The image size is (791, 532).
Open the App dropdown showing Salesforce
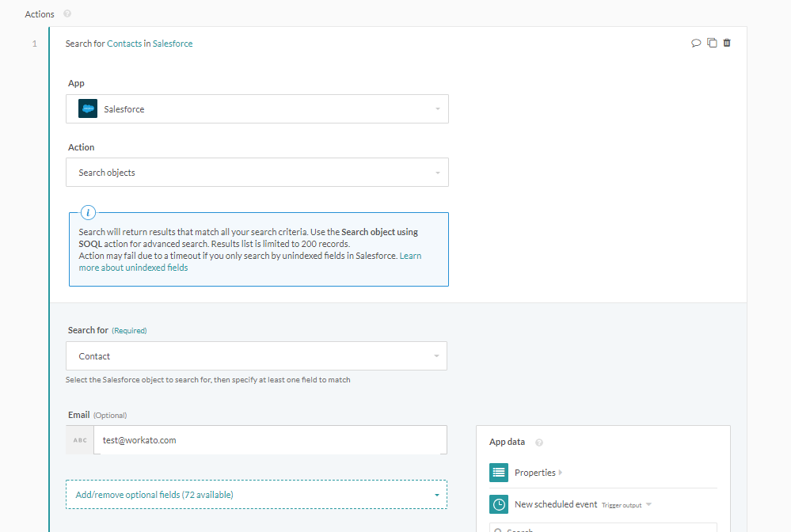point(257,109)
